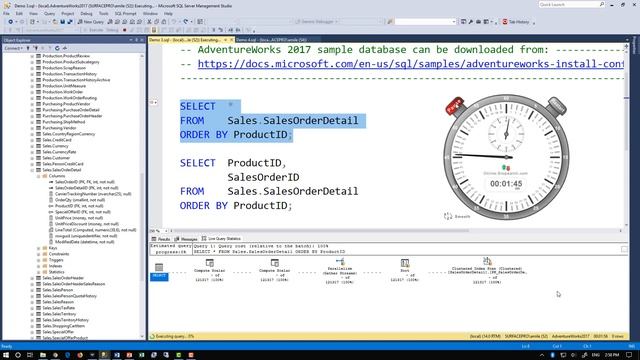Open the View menu
640x360 pixels.
pos(33,13)
